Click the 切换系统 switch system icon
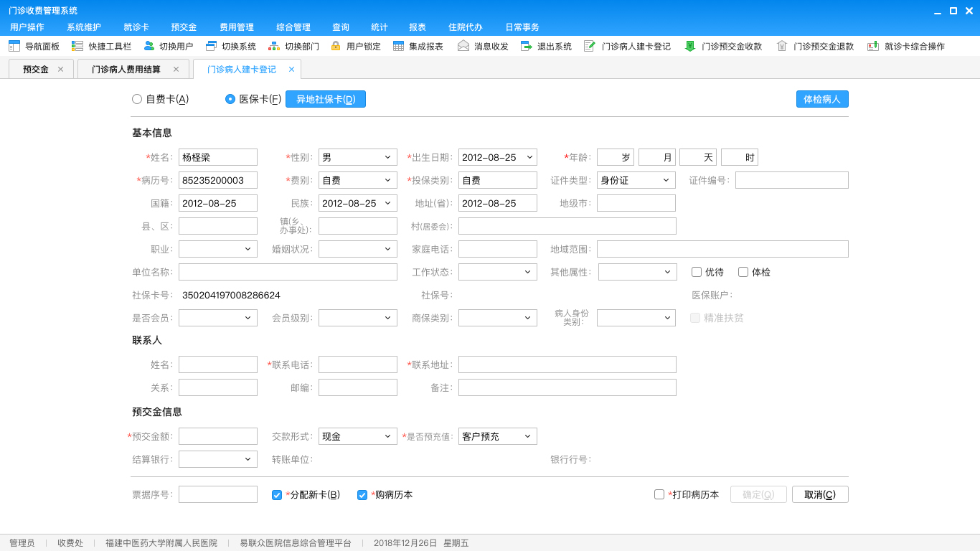The height and width of the screenshot is (551, 980). click(x=211, y=46)
